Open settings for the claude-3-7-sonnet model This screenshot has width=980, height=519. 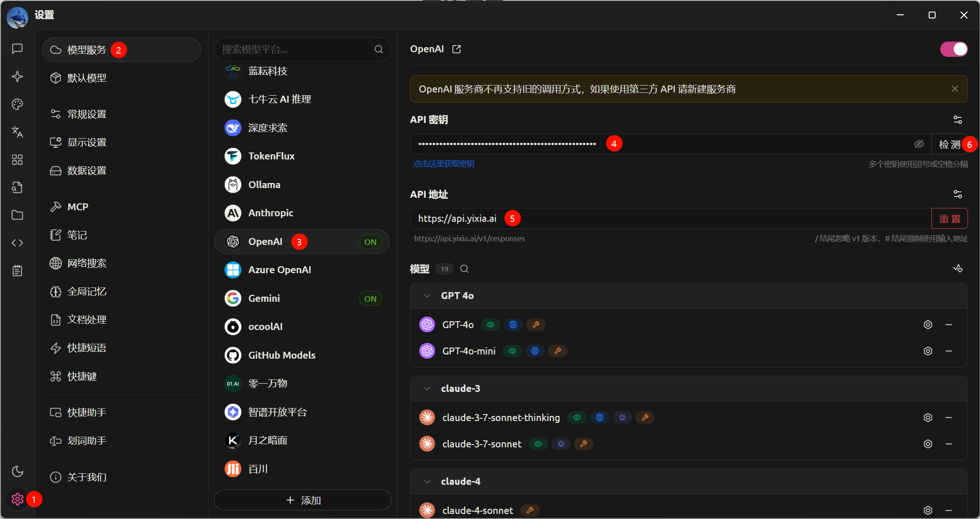point(928,444)
